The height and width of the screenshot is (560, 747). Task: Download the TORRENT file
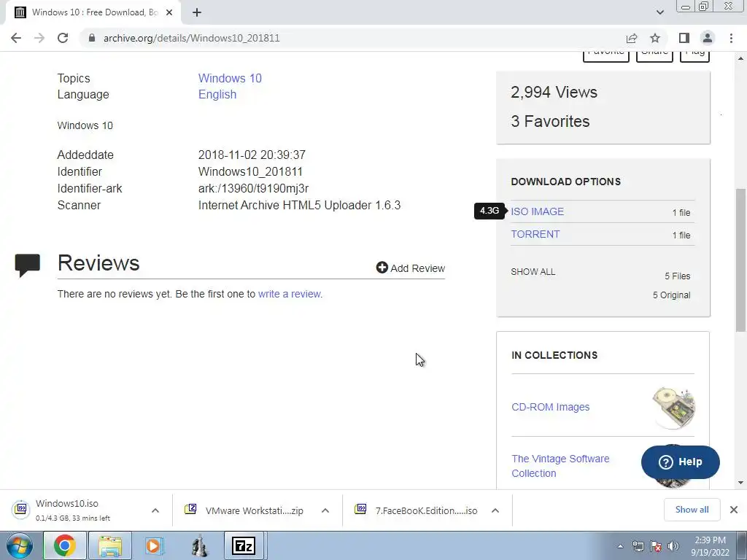(535, 234)
